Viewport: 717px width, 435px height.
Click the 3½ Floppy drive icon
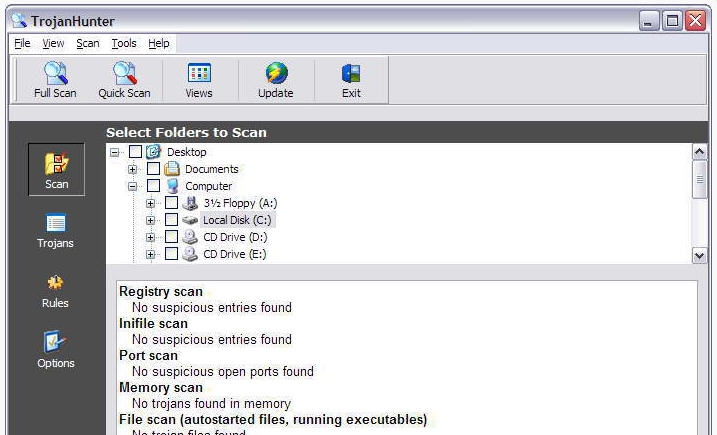click(x=190, y=203)
